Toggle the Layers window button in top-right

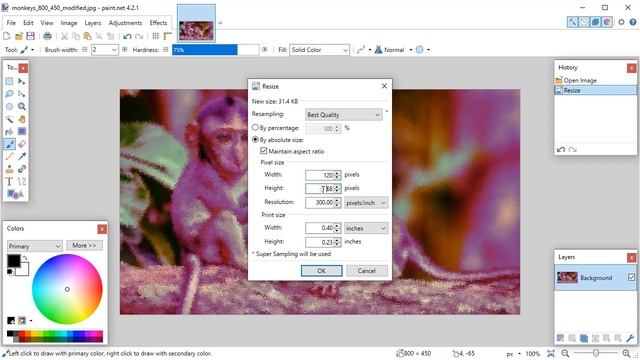tap(596, 22)
